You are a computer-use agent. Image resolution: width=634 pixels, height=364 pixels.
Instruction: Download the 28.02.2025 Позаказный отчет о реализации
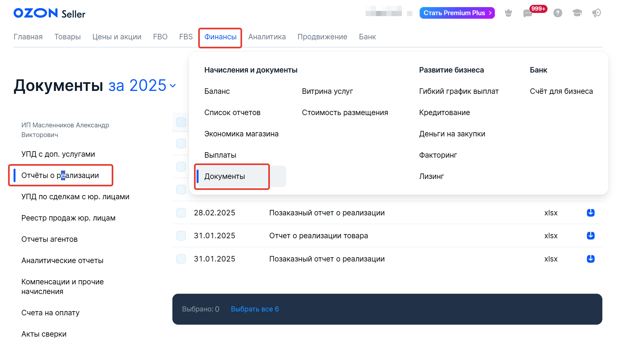(591, 213)
